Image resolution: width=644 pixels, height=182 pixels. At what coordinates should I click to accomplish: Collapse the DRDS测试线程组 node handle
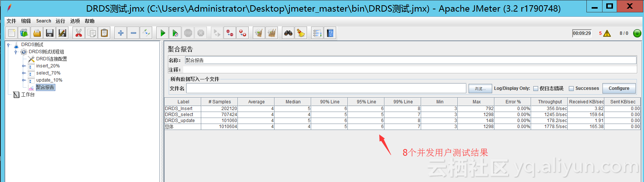pyautogui.click(x=16, y=52)
